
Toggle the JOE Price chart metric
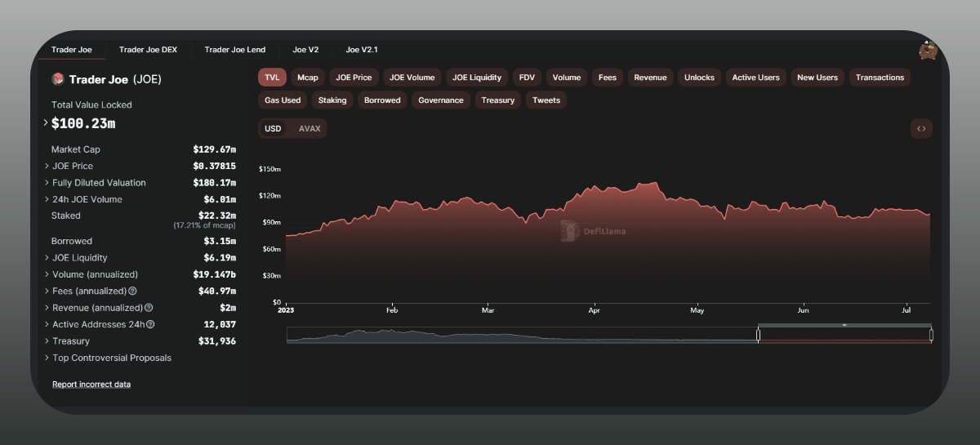(354, 78)
